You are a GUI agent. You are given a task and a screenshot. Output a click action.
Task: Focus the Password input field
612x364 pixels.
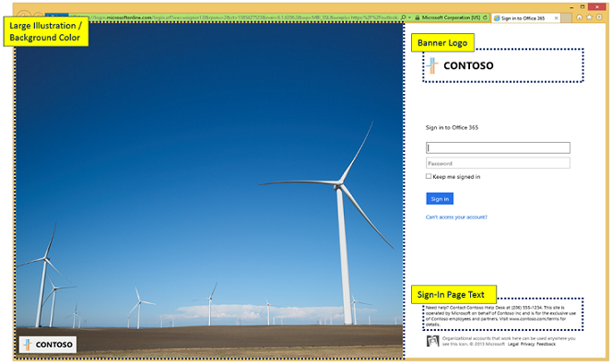pos(498,163)
